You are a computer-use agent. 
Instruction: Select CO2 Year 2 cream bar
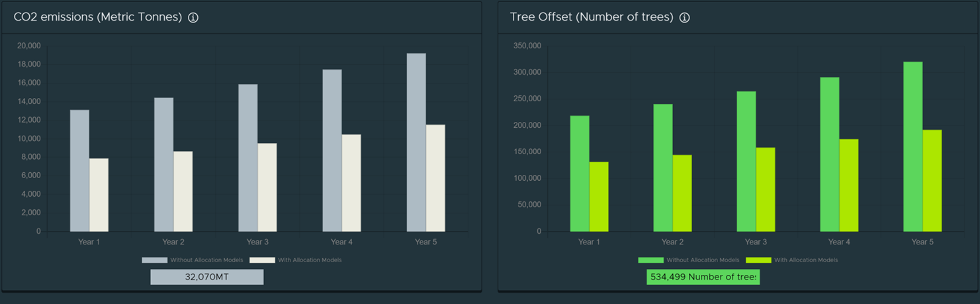click(183, 191)
